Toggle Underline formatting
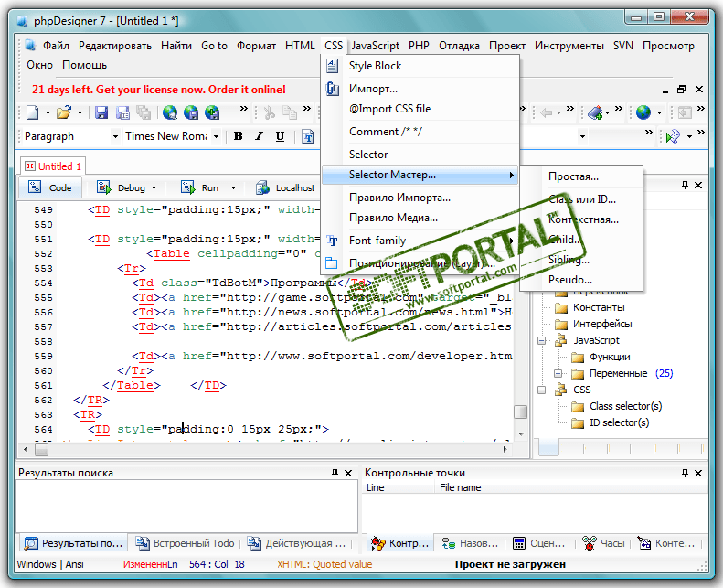723x588 pixels. click(280, 136)
